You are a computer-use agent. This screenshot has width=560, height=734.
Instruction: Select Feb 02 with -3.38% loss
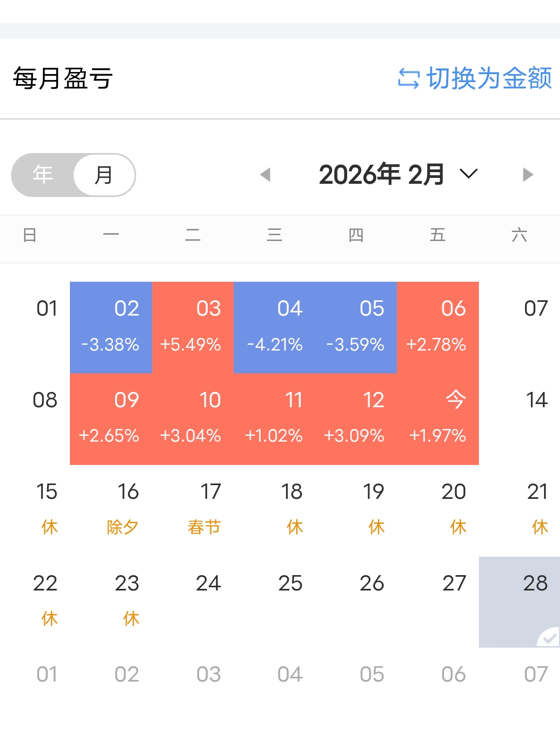point(111,327)
